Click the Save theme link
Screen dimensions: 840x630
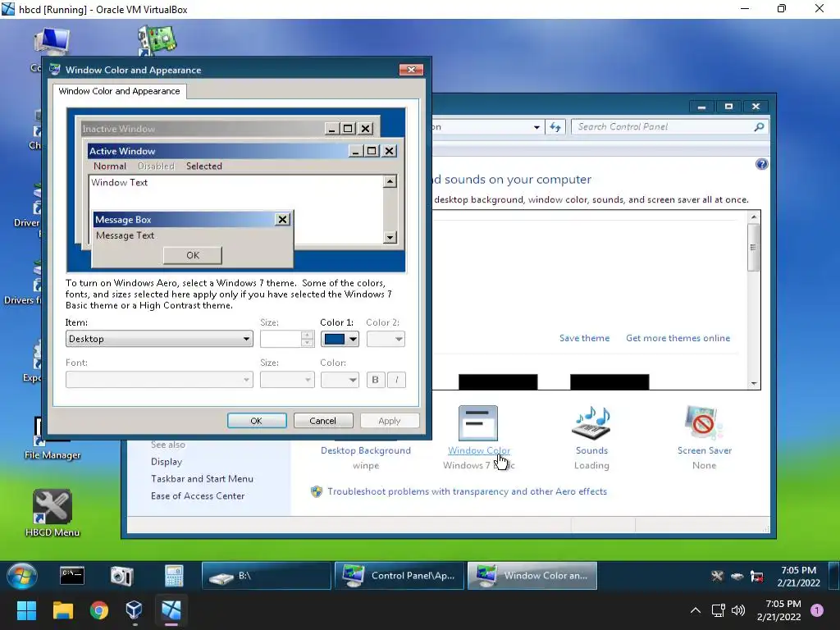coord(584,338)
